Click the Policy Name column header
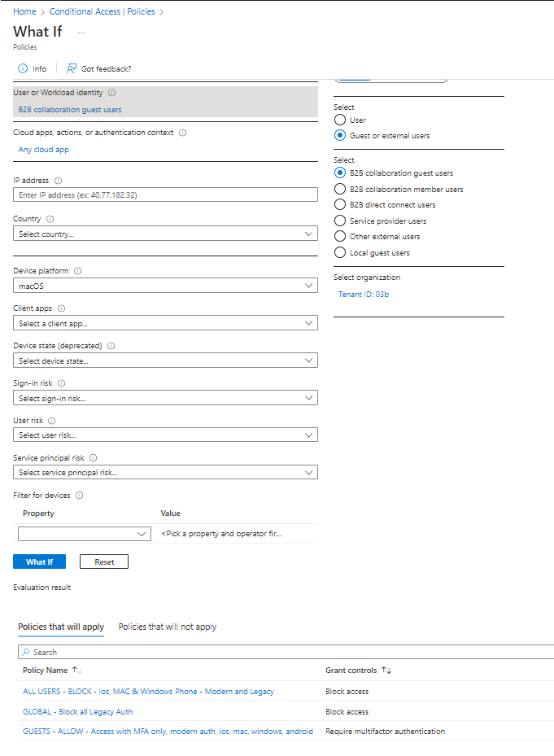The image size is (554, 756). (45, 671)
